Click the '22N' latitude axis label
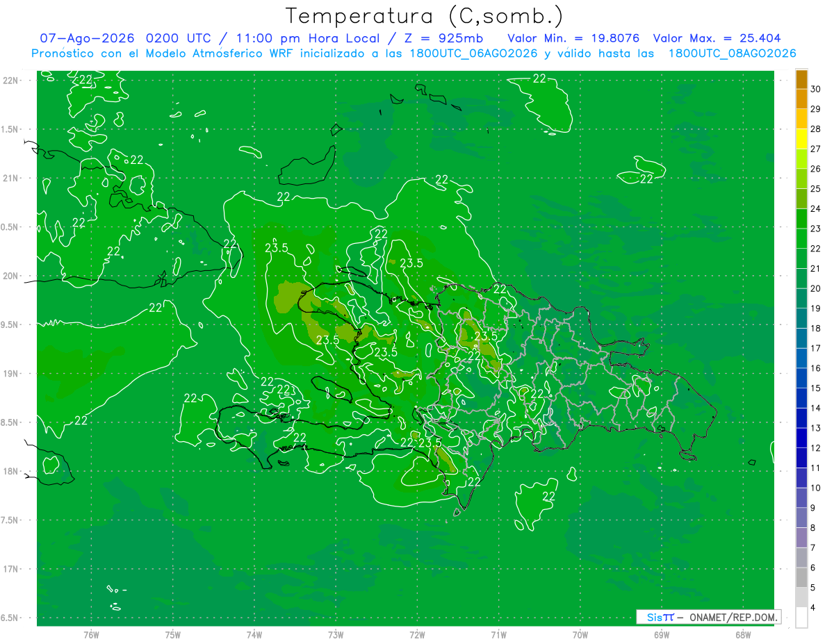Image resolution: width=834 pixels, height=644 pixels. (11, 81)
